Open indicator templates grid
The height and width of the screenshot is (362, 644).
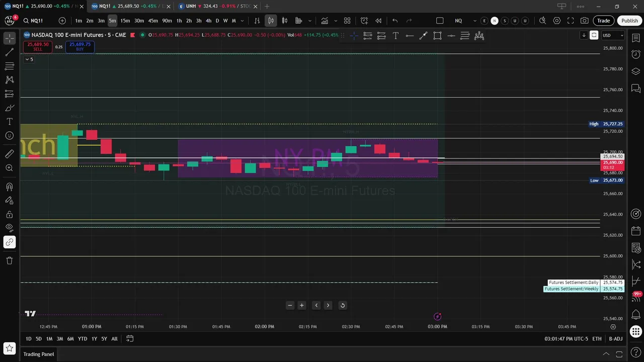click(347, 21)
